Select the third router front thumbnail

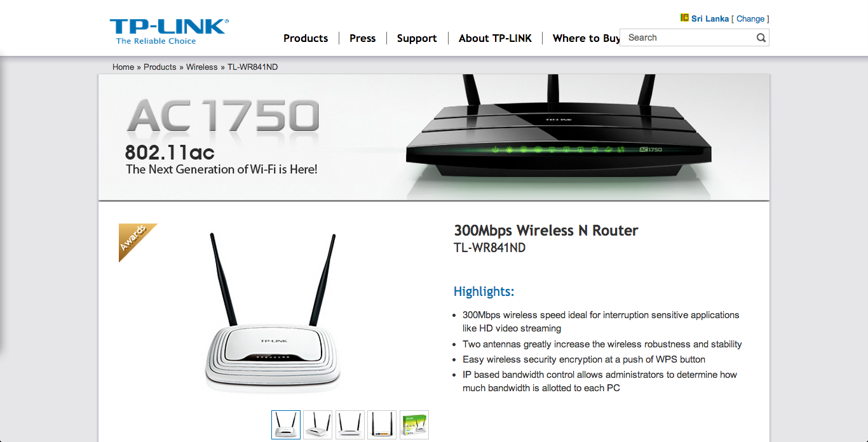(350, 425)
